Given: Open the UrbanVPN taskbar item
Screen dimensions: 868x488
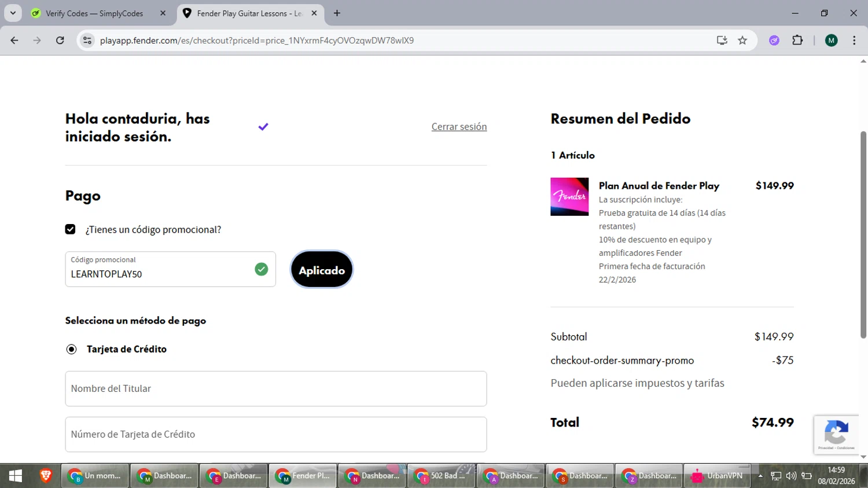Looking at the screenshot, I should point(717,476).
